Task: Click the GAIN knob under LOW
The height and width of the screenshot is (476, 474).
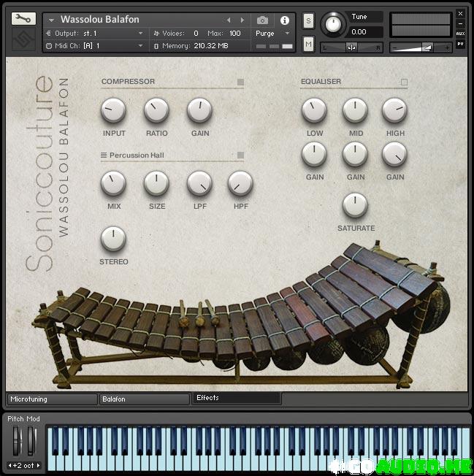Action: (x=314, y=154)
